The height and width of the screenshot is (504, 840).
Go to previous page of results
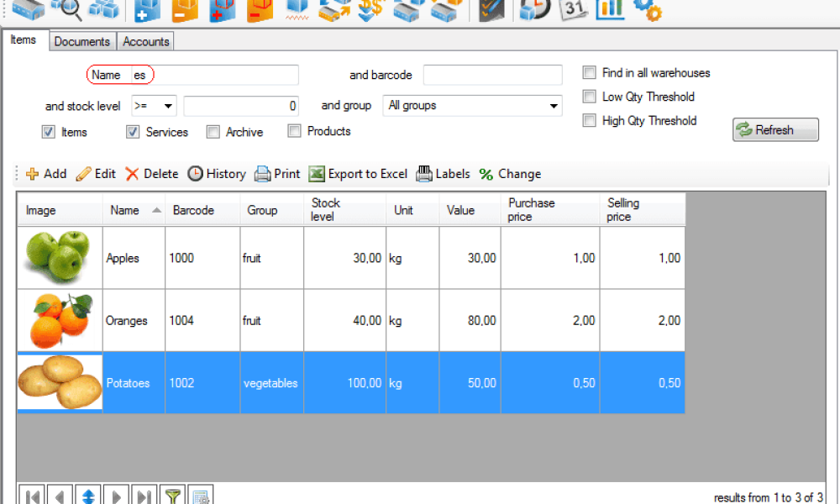click(x=60, y=495)
